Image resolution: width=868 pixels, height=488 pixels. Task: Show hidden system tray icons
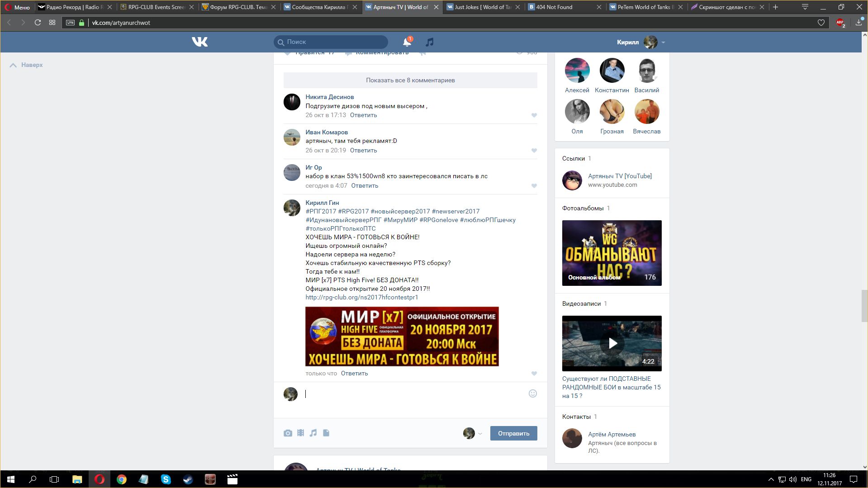point(771,479)
